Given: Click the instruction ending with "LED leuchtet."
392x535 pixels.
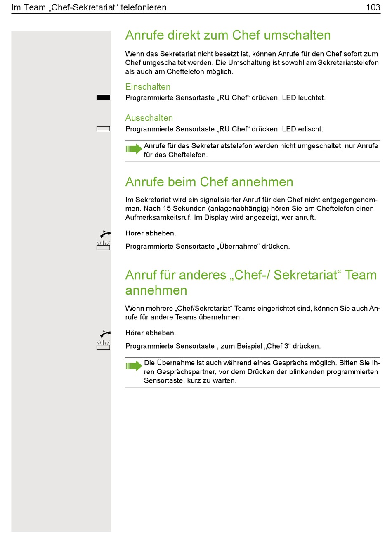Looking at the screenshot, I should (x=225, y=98).
